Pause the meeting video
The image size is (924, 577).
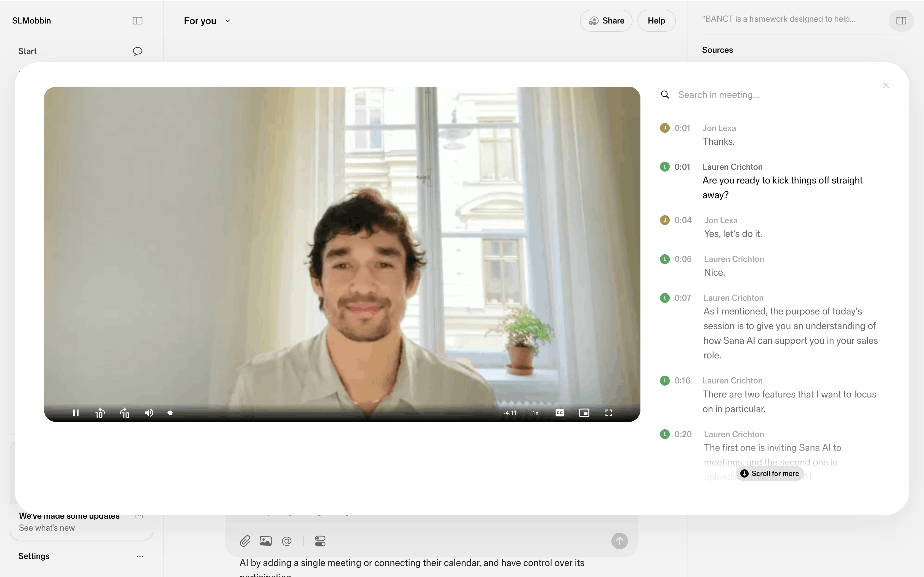(75, 413)
